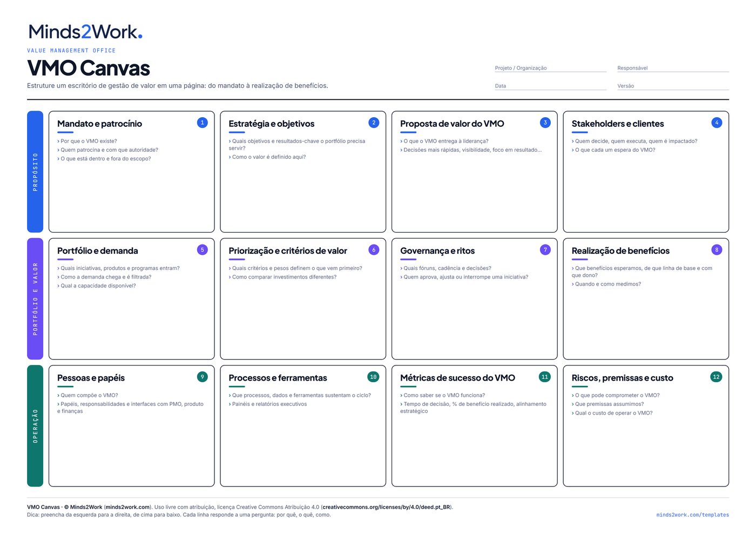
Task: Select the number 3 badge in Proposta de valor
Action: point(545,123)
